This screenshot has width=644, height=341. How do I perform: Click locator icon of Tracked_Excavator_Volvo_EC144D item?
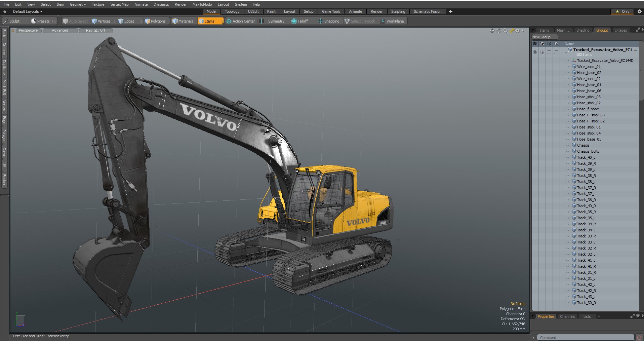tap(574, 61)
